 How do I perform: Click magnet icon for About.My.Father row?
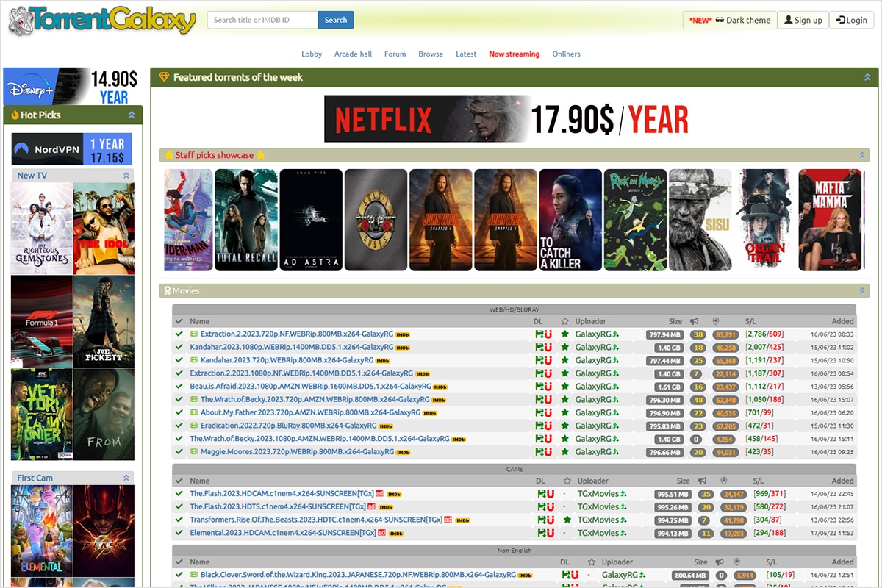pyautogui.click(x=548, y=413)
